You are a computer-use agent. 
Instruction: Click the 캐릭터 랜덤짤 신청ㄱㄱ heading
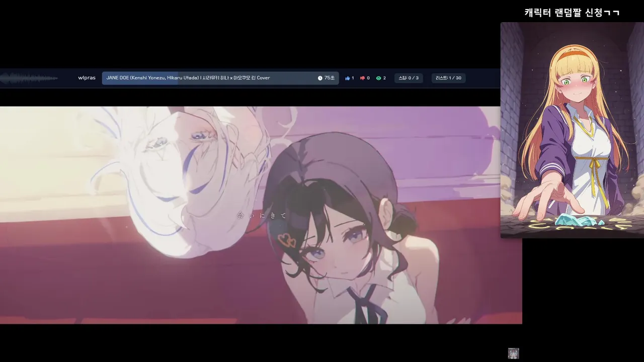pos(572,13)
